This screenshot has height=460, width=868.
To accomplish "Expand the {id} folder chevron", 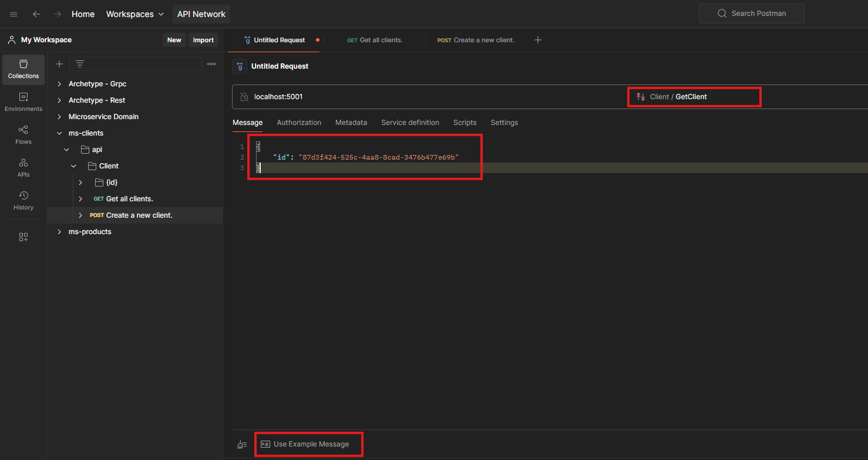I will tap(80, 182).
